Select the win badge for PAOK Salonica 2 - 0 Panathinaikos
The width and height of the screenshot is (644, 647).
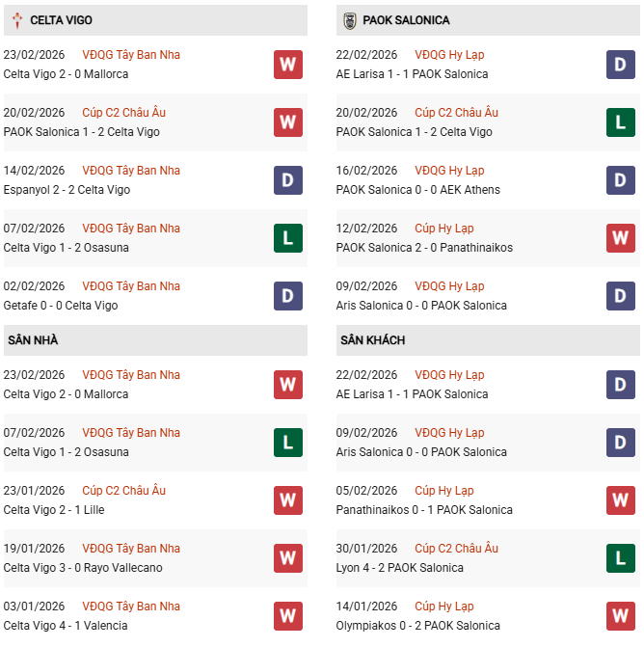click(x=621, y=238)
